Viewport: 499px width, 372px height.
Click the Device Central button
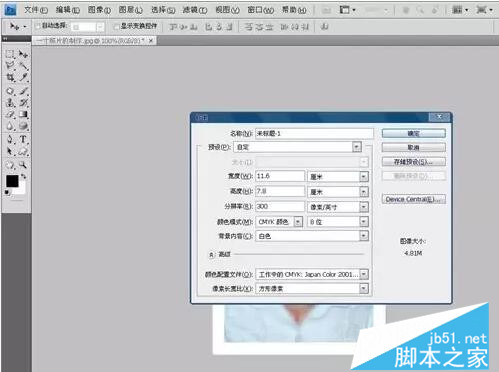[x=414, y=199]
